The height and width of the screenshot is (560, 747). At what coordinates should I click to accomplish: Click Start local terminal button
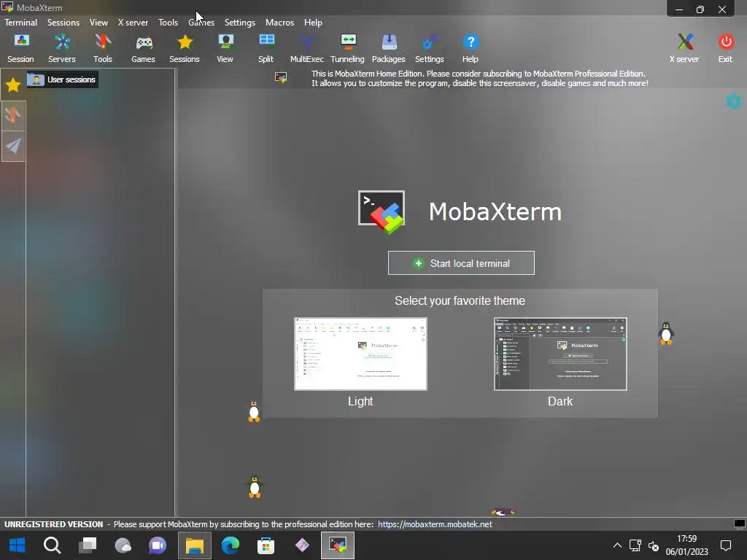click(461, 262)
